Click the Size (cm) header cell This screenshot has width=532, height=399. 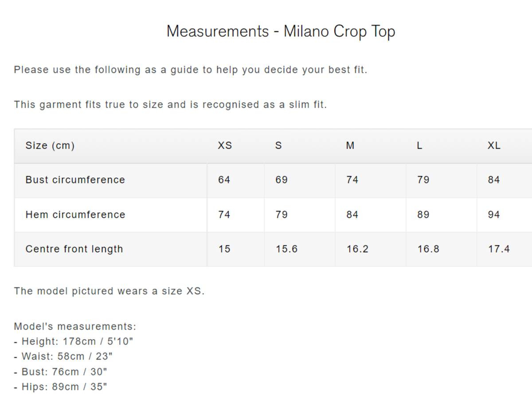coord(50,145)
